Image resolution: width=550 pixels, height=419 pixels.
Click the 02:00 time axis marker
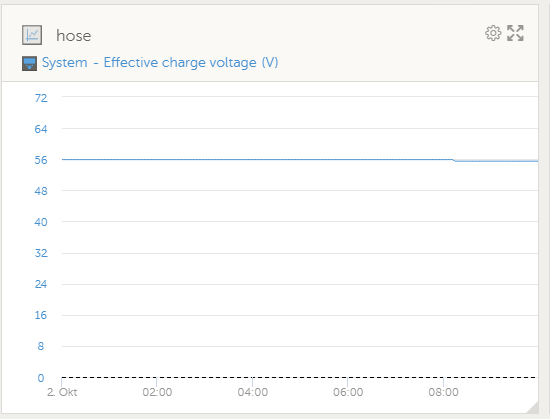click(x=157, y=392)
